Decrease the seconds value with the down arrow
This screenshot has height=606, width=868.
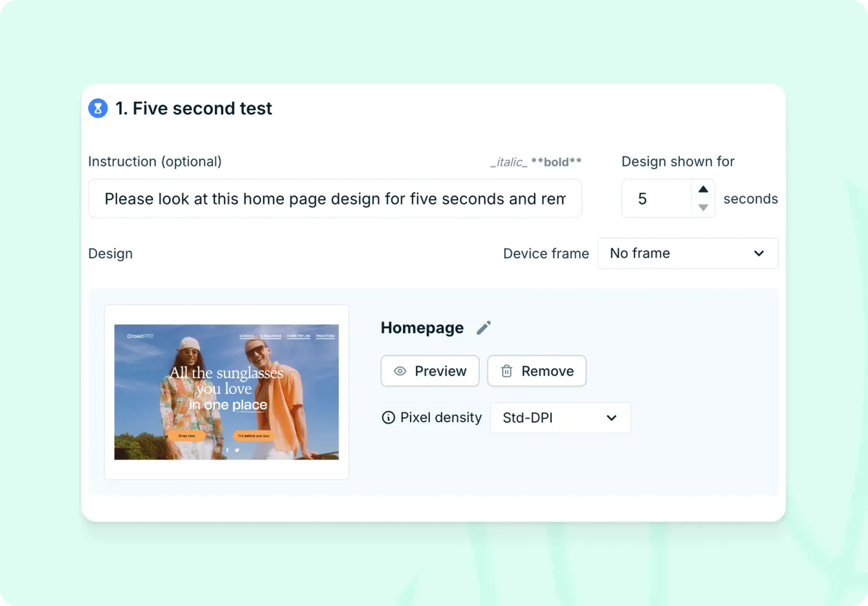[x=703, y=208]
